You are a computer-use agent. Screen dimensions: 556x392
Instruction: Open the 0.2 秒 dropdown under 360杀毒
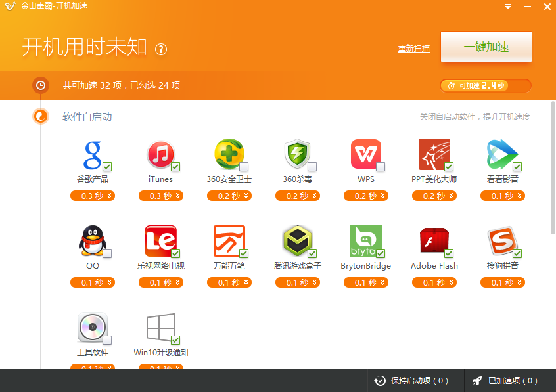coord(298,196)
